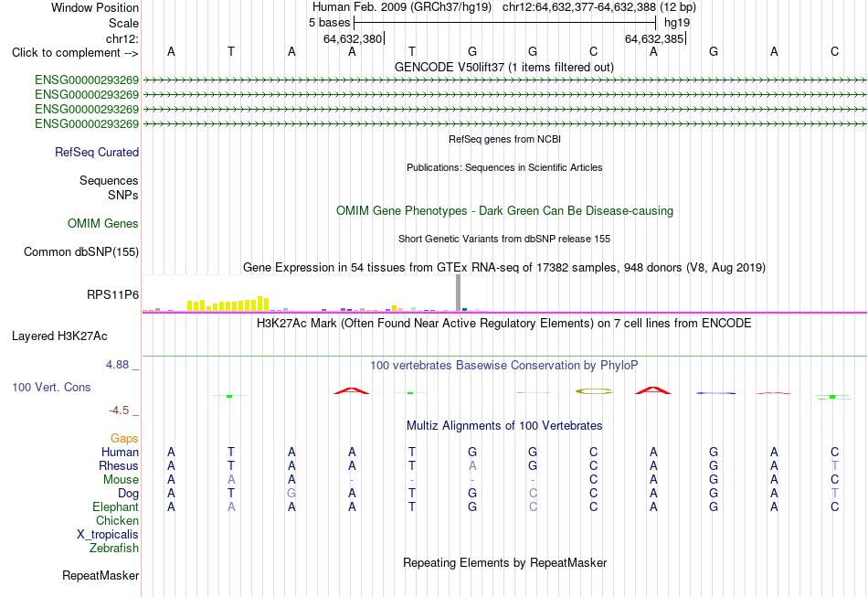Image resolution: width=868 pixels, height=597 pixels.
Task: Click the tall gray bar in GTEx chart
Action: pos(459,293)
